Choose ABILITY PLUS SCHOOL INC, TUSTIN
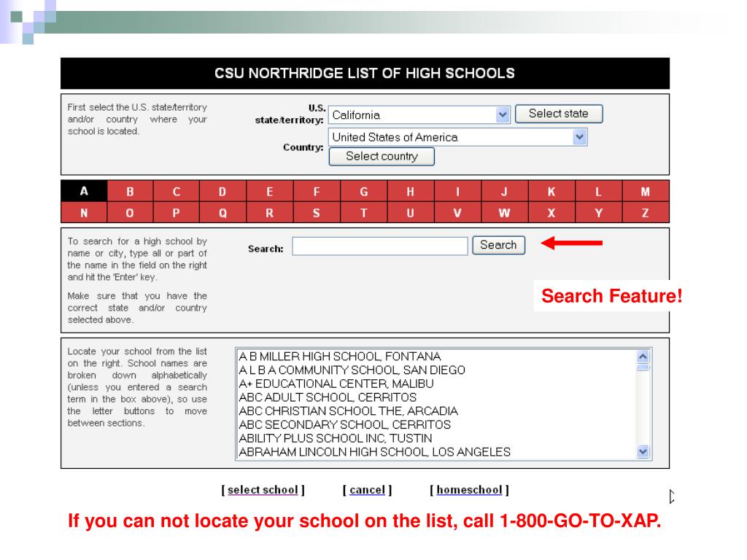This screenshot has width=747, height=560. point(436,438)
